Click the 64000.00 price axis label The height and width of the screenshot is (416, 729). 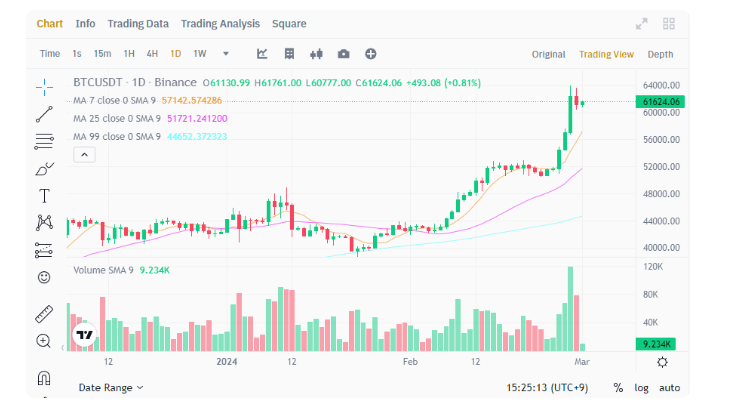coord(661,85)
